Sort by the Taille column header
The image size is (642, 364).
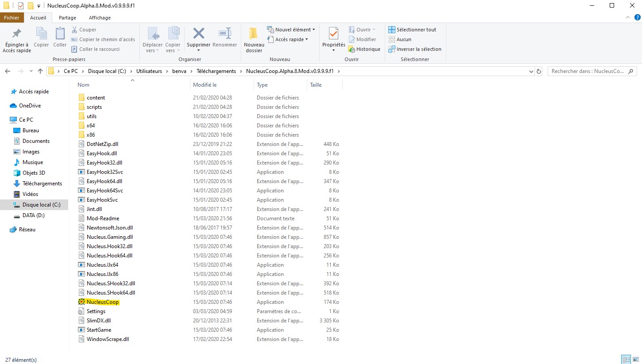click(316, 85)
